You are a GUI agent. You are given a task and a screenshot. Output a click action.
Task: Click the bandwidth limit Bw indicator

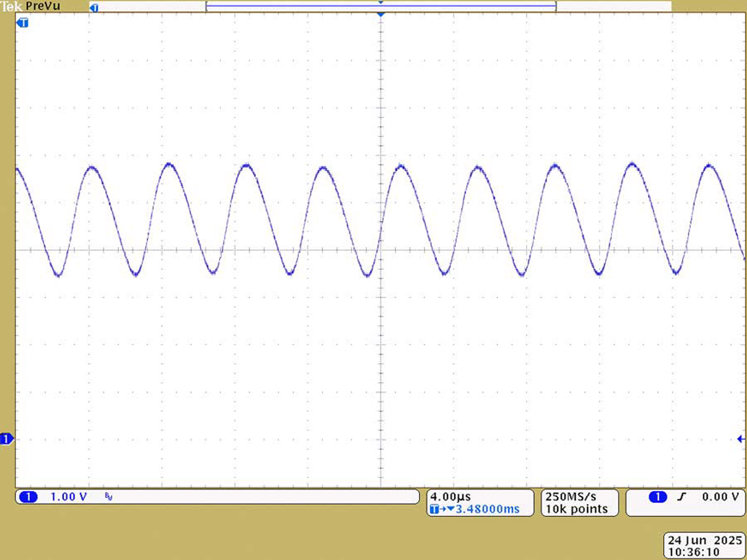click(x=109, y=497)
